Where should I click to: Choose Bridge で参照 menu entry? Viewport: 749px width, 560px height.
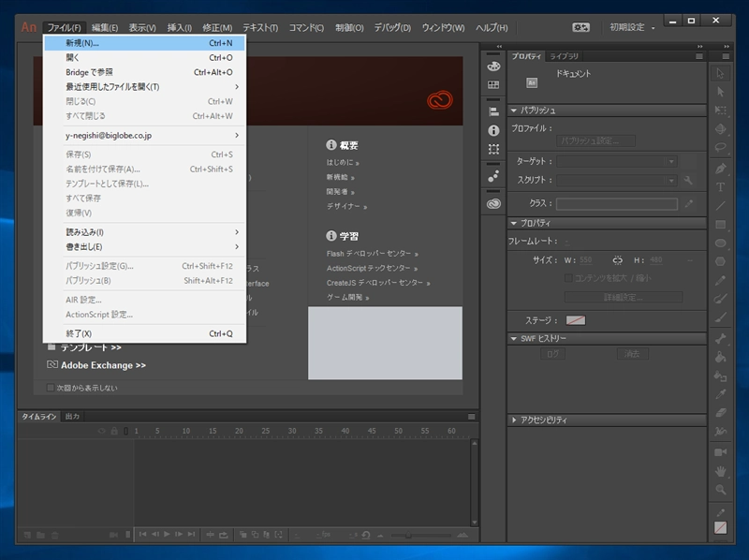tap(145, 72)
